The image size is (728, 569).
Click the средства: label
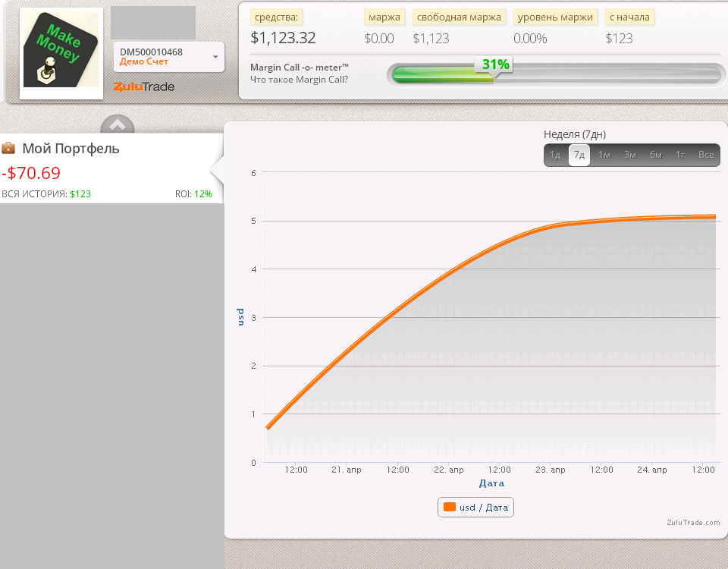pos(276,17)
